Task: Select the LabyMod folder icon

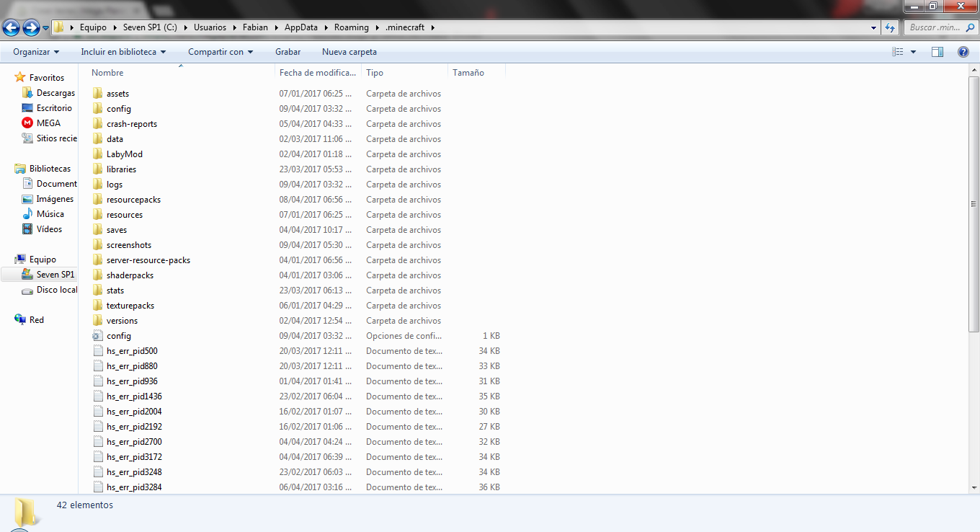Action: [x=98, y=154]
